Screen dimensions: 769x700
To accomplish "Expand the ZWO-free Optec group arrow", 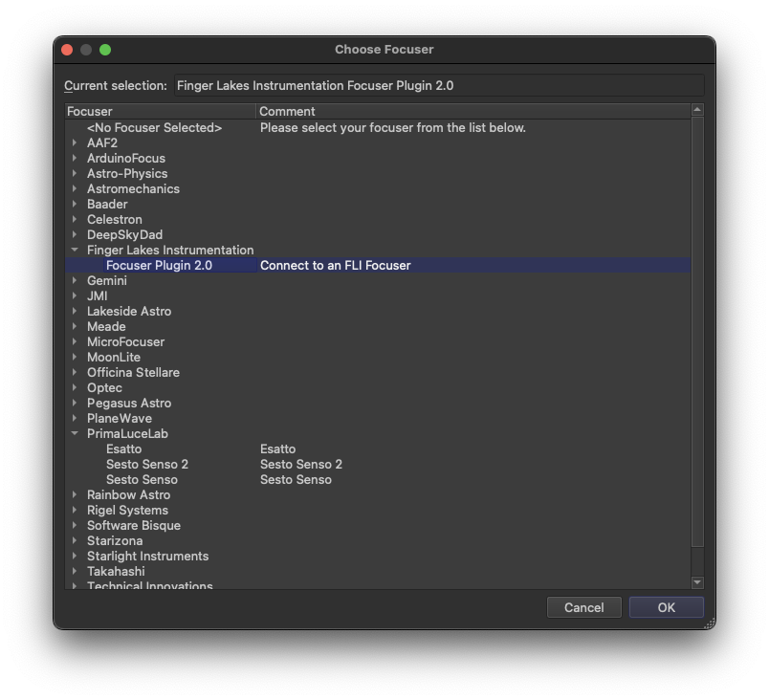I will tap(75, 388).
